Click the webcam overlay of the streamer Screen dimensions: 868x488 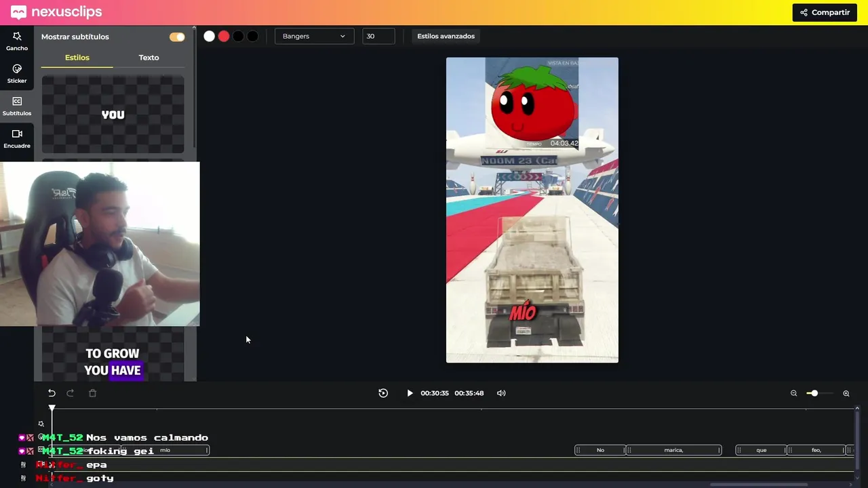[x=100, y=244]
